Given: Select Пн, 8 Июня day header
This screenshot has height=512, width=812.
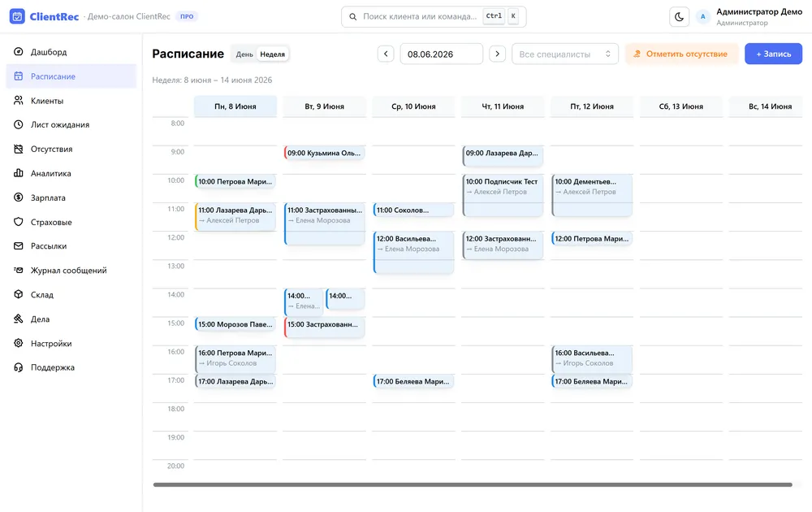Looking at the screenshot, I should coord(235,106).
